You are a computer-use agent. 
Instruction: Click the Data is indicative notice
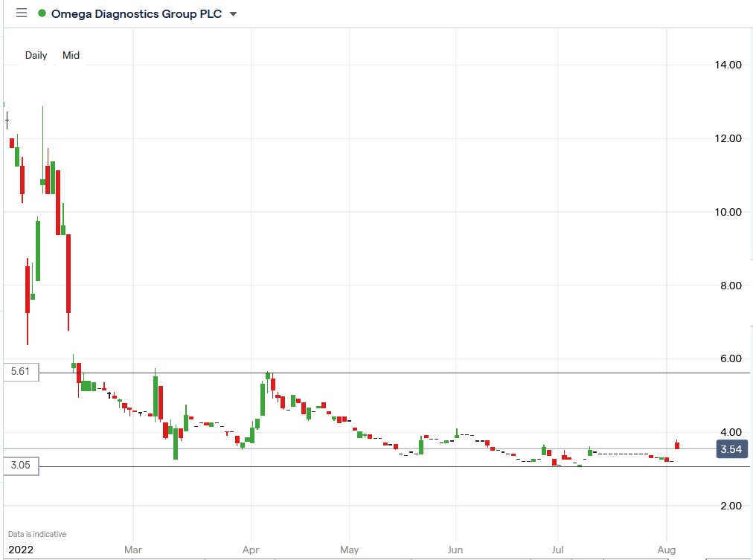coord(37,534)
